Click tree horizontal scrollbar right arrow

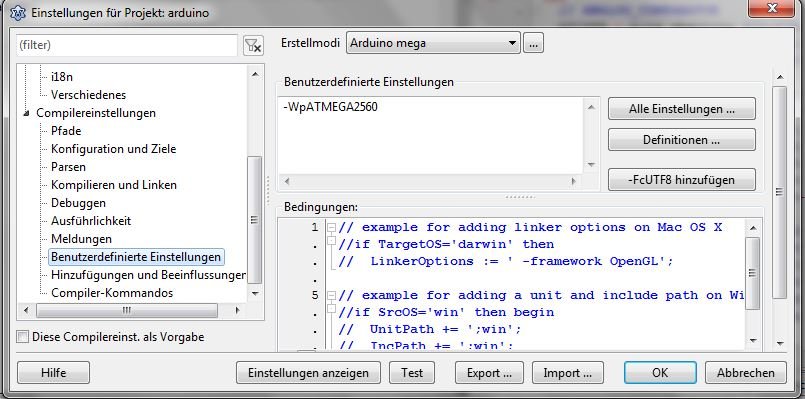[x=237, y=310]
